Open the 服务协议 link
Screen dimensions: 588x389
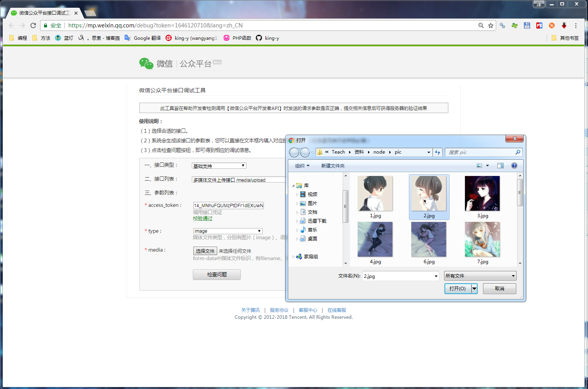[279, 310]
